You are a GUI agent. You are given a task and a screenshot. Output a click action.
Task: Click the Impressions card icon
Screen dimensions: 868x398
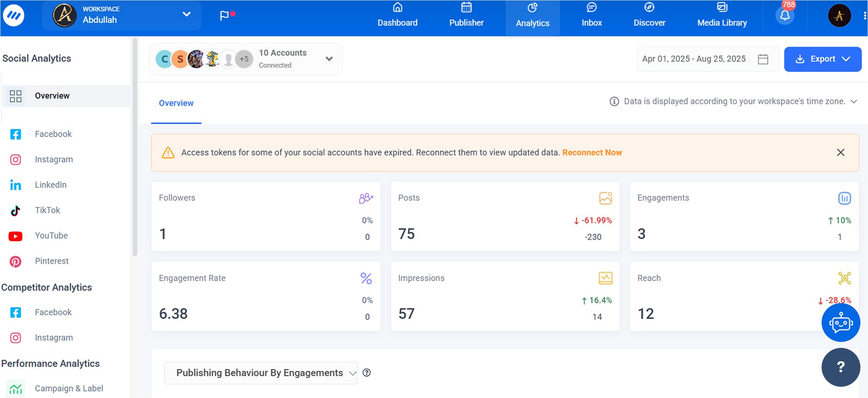tap(605, 278)
